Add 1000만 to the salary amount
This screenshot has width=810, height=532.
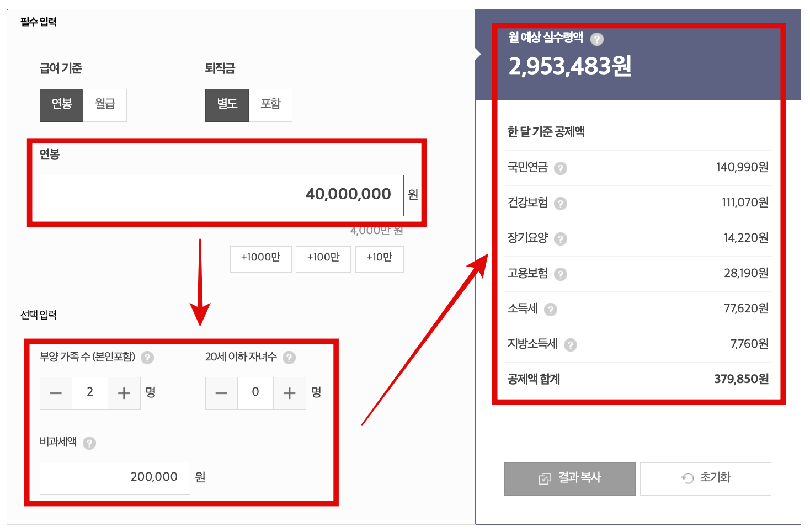pyautogui.click(x=260, y=259)
